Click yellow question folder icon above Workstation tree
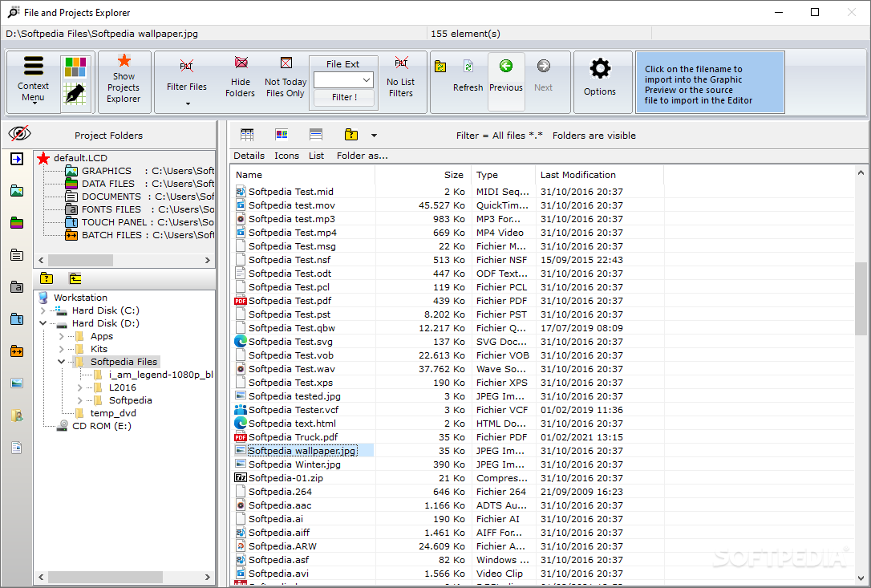The width and height of the screenshot is (871, 588). click(47, 278)
